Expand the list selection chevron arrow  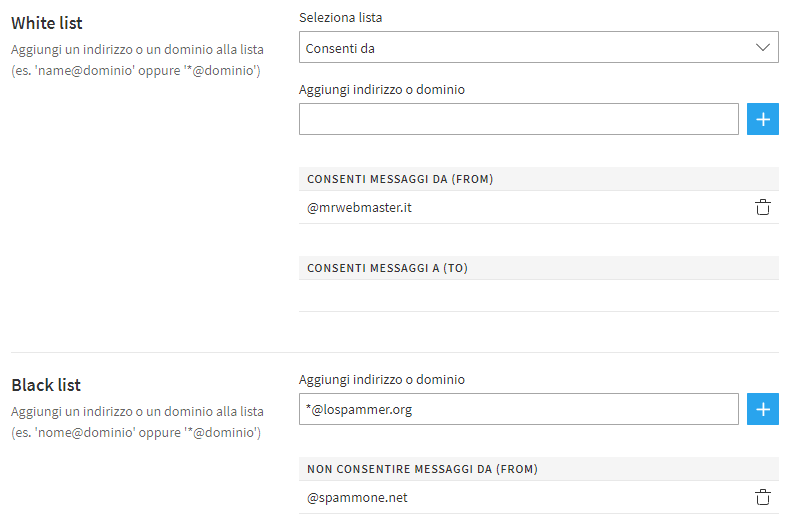763,47
